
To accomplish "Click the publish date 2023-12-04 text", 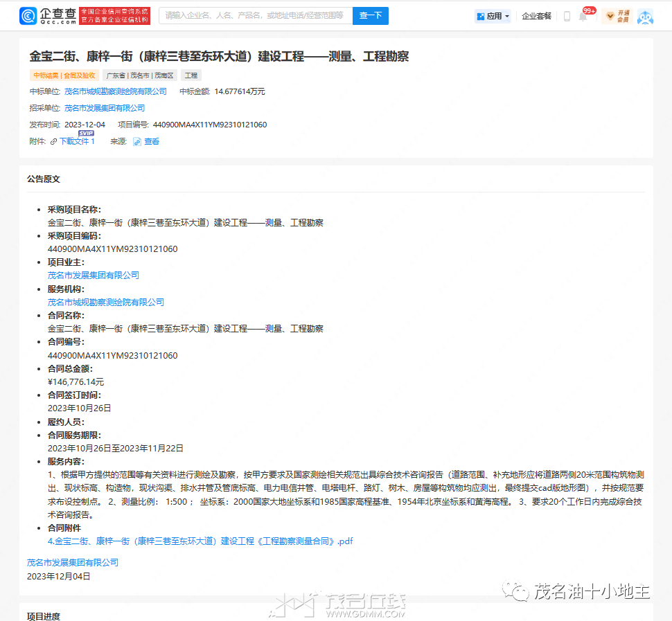I will pos(85,125).
